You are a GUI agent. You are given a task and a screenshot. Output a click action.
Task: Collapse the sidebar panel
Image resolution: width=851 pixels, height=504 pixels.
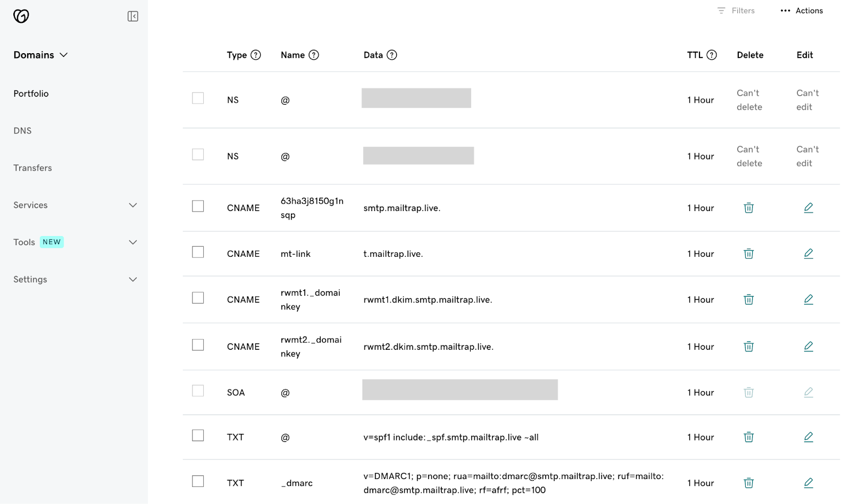[x=133, y=16]
